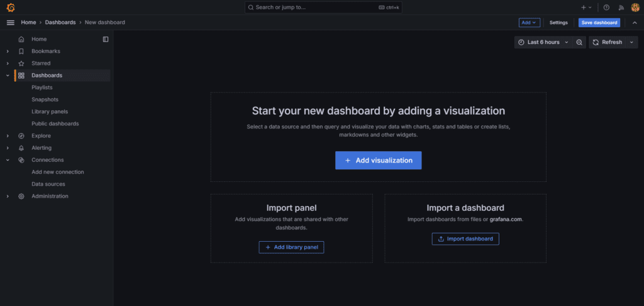Viewport: 644px width, 306px height.
Task: Open the news feed RSS icon
Action: pyautogui.click(x=621, y=8)
